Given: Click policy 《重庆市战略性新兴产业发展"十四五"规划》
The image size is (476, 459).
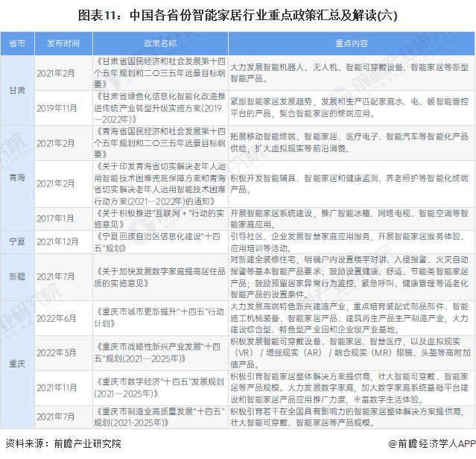Looking at the screenshot, I should (x=157, y=352).
